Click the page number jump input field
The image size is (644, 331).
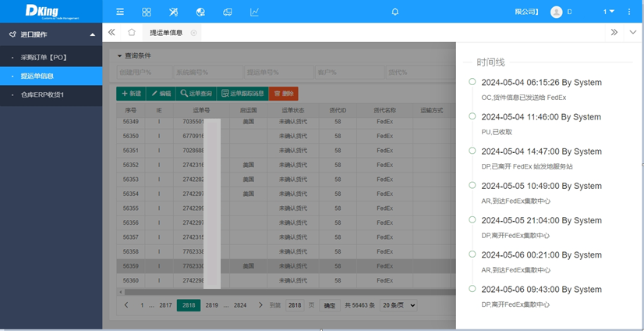point(295,305)
